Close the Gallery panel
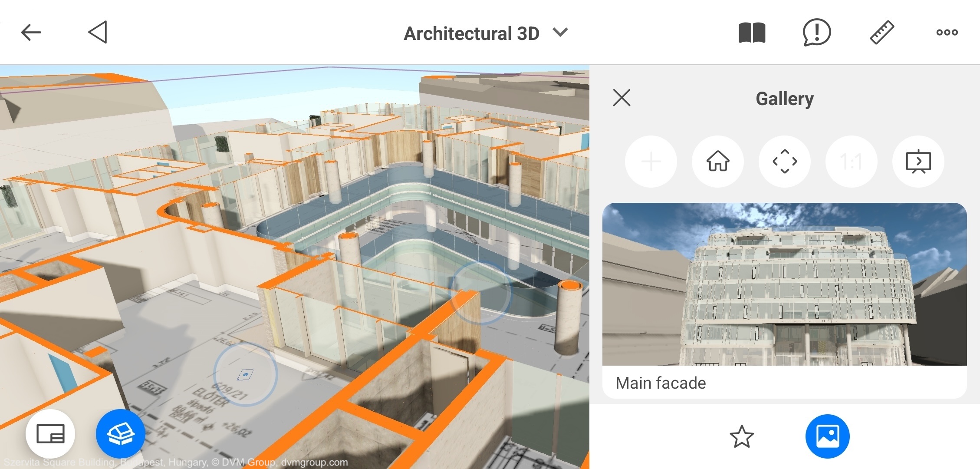This screenshot has height=469, width=980. (622, 98)
